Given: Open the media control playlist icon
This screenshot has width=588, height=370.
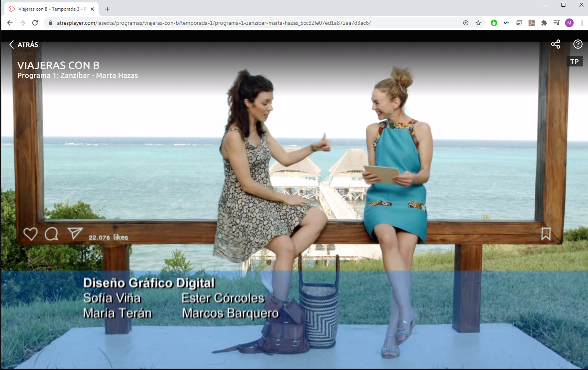Looking at the screenshot, I should tap(557, 23).
